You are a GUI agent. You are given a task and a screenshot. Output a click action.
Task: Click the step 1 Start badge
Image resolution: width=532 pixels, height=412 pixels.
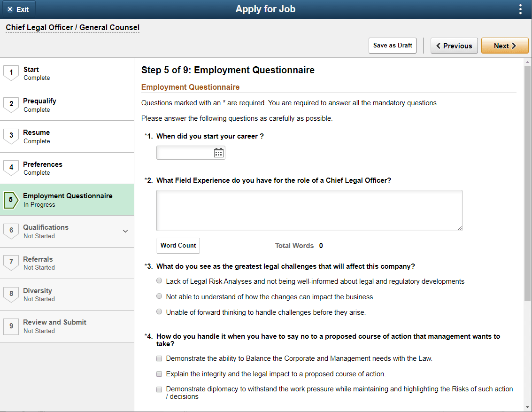(11, 73)
